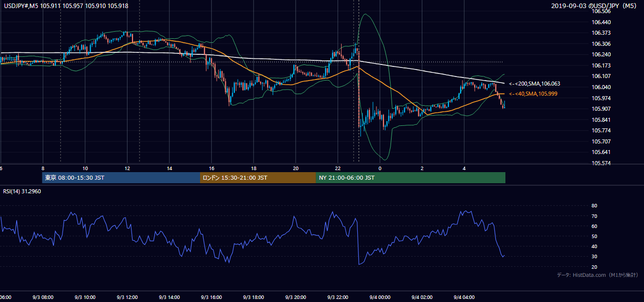Click bottom time label 9/3 20:00
The height and width of the screenshot is (302, 644).
click(x=296, y=297)
